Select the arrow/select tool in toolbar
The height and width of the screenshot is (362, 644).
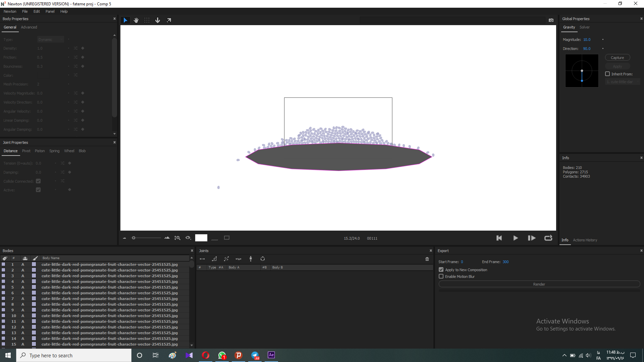coord(126,20)
